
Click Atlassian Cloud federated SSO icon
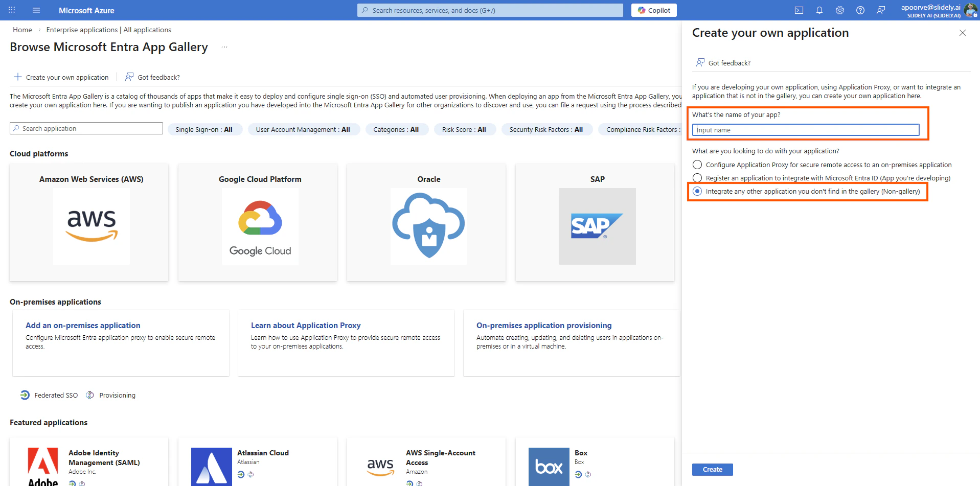[x=241, y=474]
